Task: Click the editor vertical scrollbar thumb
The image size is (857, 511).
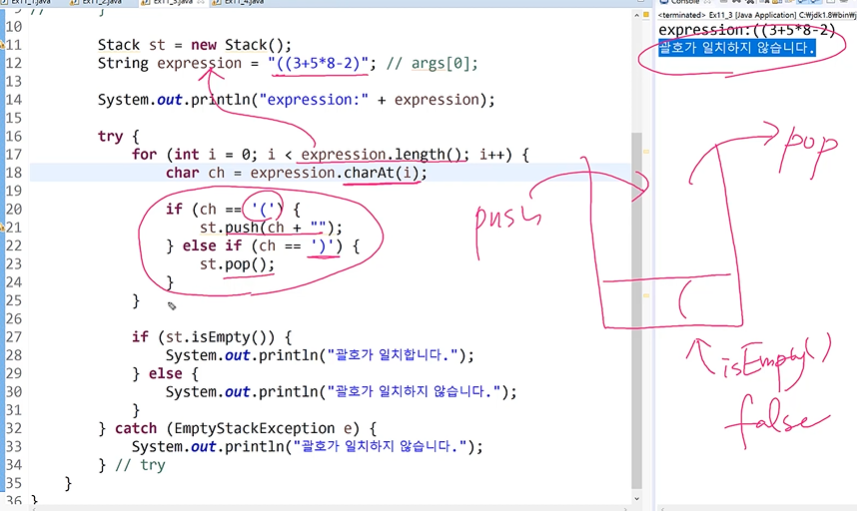Action: (637, 310)
